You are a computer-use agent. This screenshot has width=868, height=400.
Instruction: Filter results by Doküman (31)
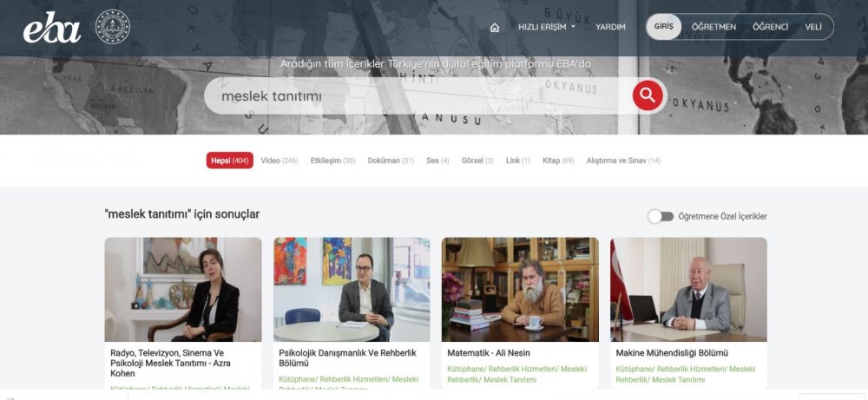tap(391, 161)
